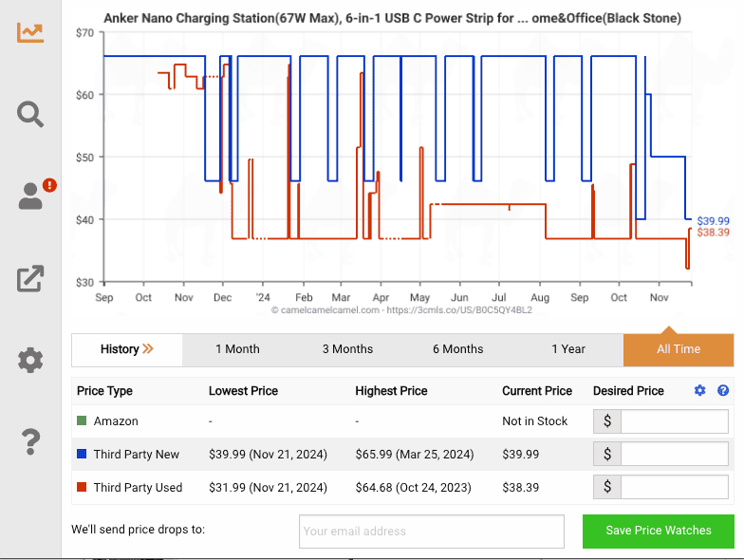Click the blue Third Party New swatch
The width and height of the screenshot is (744, 560).
pos(82,454)
